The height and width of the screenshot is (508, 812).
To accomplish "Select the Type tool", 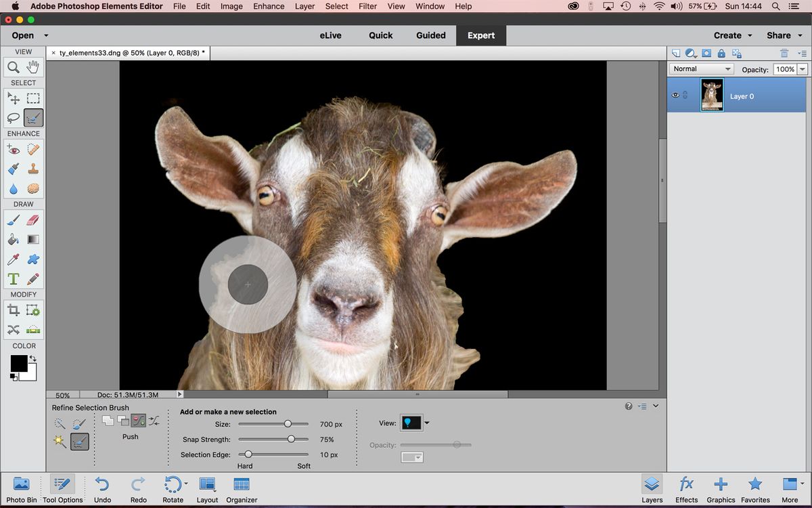I will 14,278.
